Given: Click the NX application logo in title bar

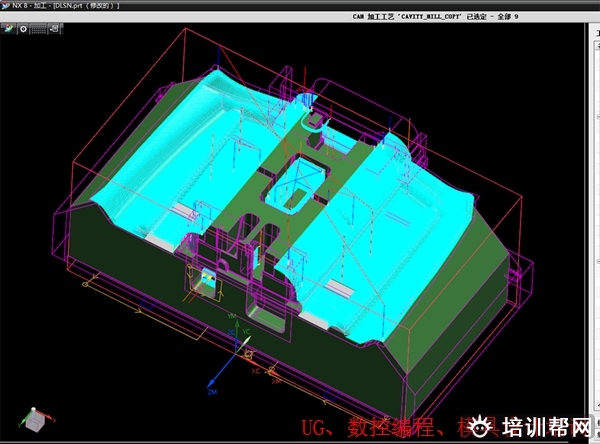Looking at the screenshot, I should pyautogui.click(x=5, y=5).
